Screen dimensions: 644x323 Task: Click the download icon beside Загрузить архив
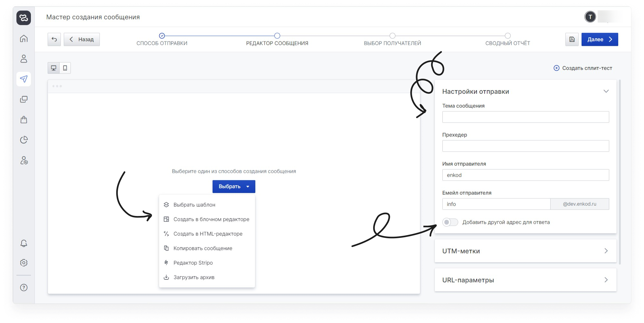(166, 277)
